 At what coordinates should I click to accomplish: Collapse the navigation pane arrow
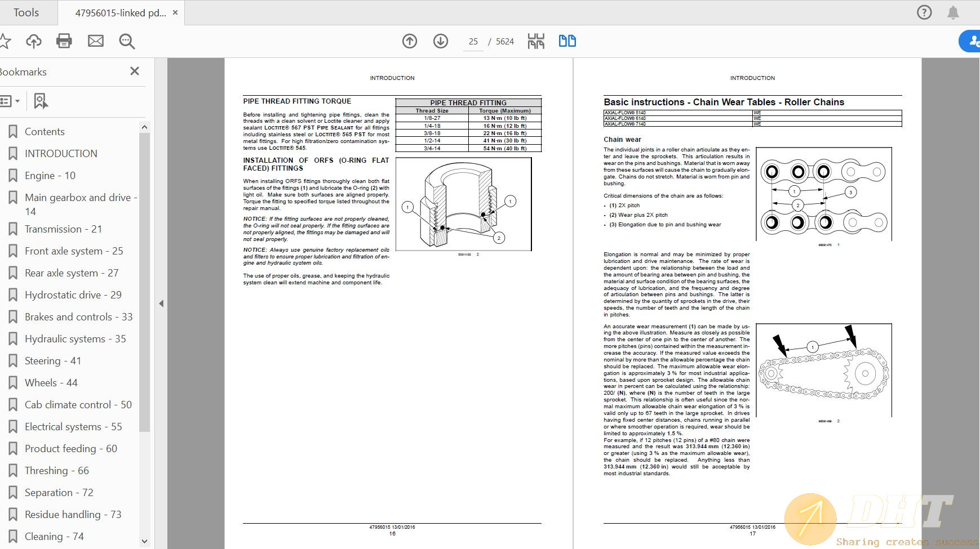click(x=161, y=303)
